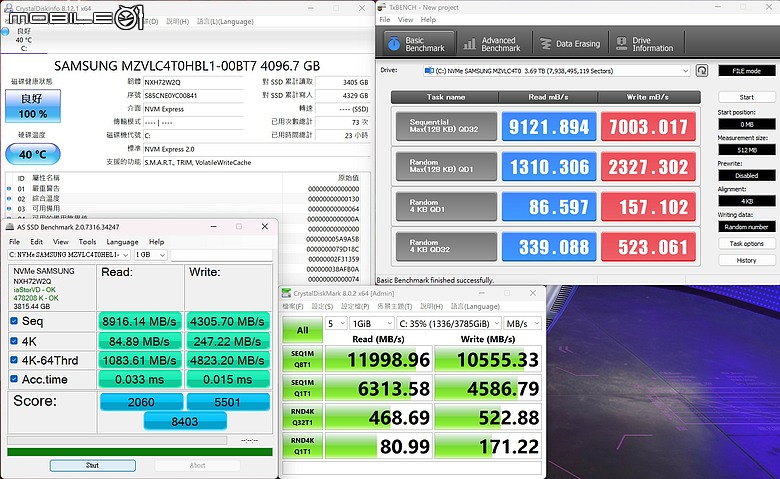Viewport: 780px width, 479px height.
Task: Click the All button in CrystalDiskMark
Action: [x=302, y=330]
